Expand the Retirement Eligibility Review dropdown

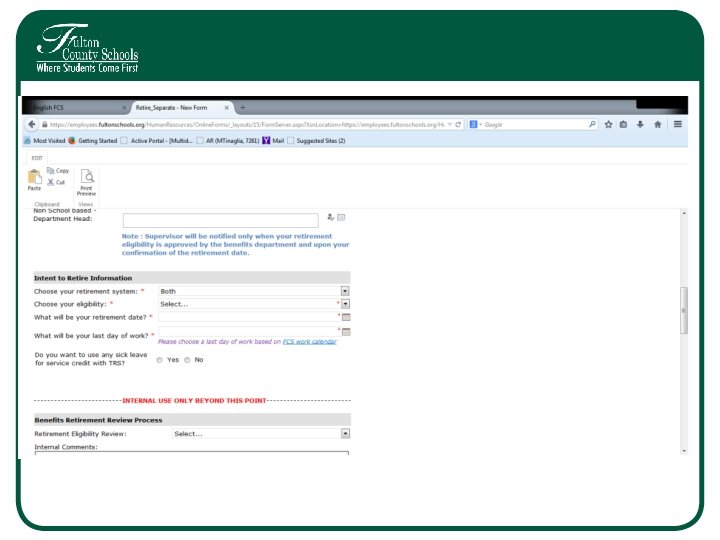point(345,433)
